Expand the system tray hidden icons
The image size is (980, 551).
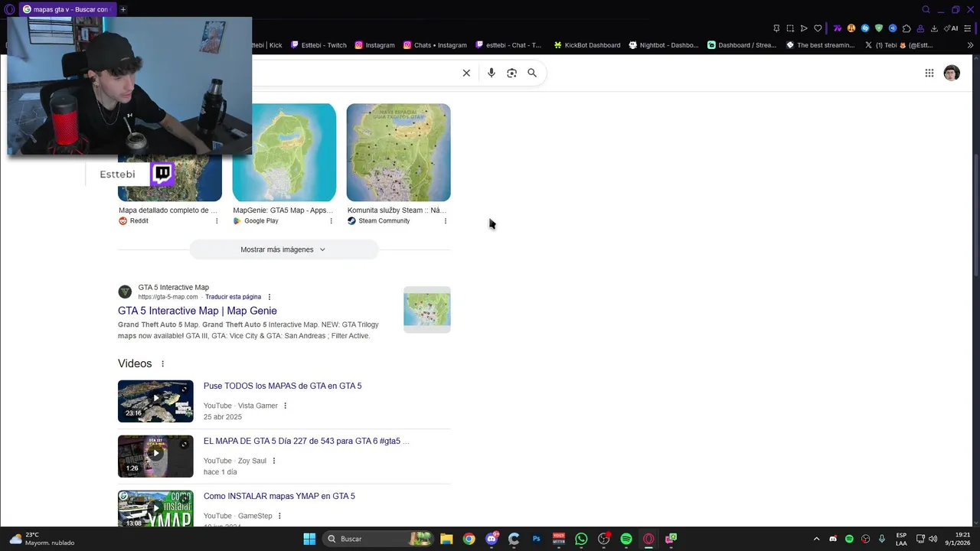[816, 539]
